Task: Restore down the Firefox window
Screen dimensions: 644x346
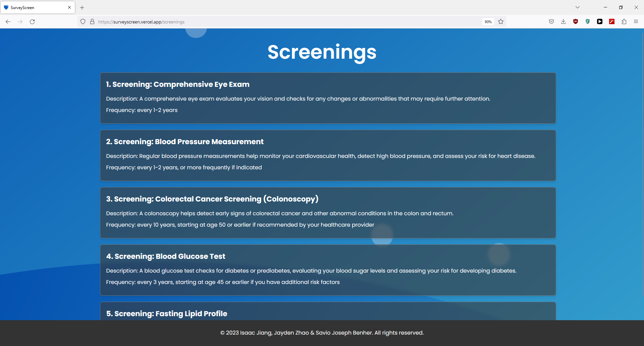Action: (621, 7)
